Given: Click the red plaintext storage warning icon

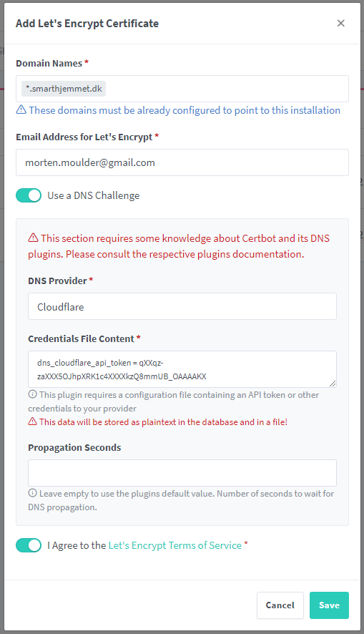Looking at the screenshot, I should [x=32, y=421].
